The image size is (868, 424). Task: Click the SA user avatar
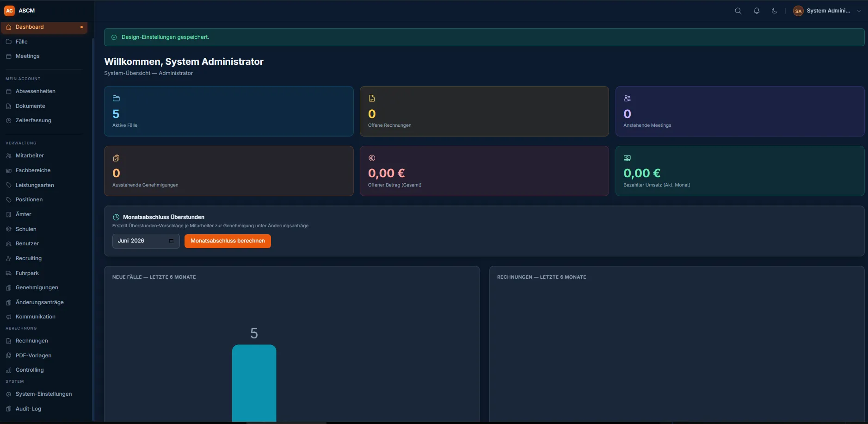pyautogui.click(x=798, y=11)
